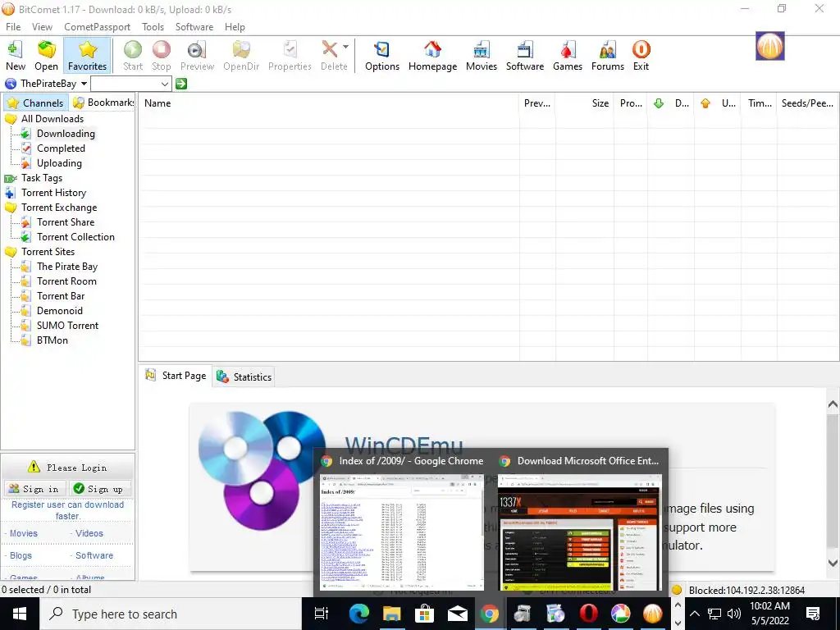Open the Software link in the login panel
The image size is (840, 630).
coord(94,555)
